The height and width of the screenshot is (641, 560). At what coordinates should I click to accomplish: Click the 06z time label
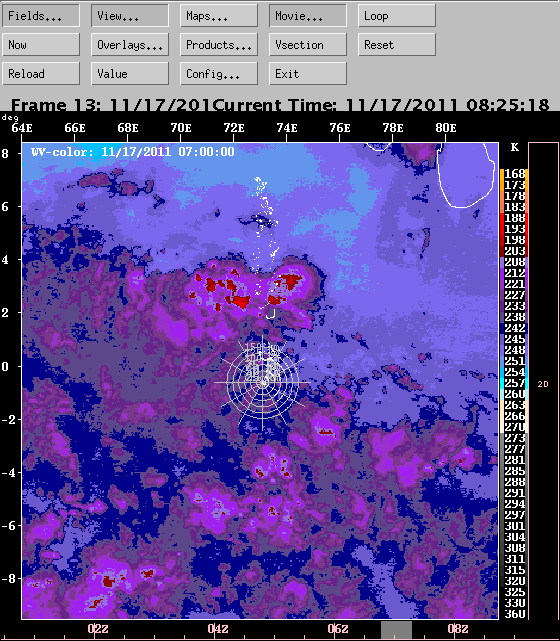pos(338,628)
